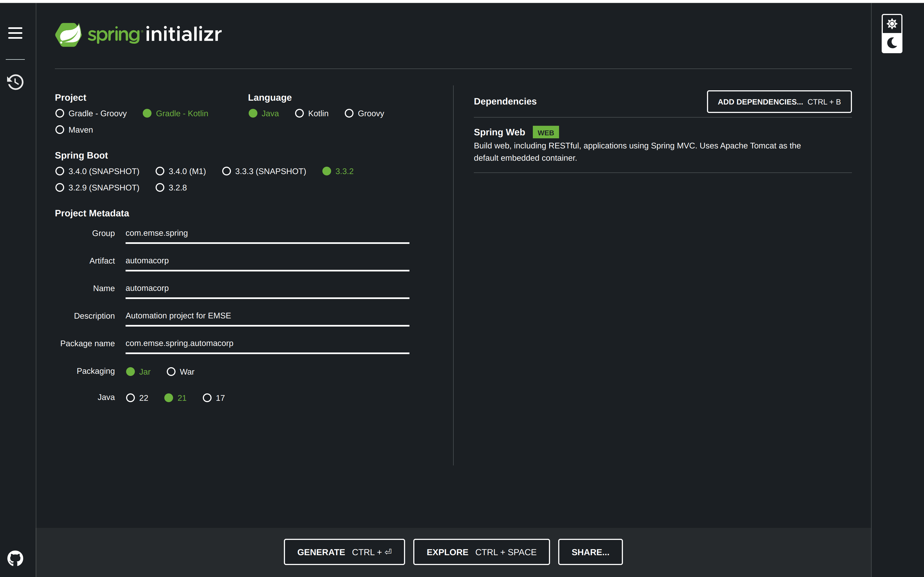Click Add Dependencies button

coord(779,102)
